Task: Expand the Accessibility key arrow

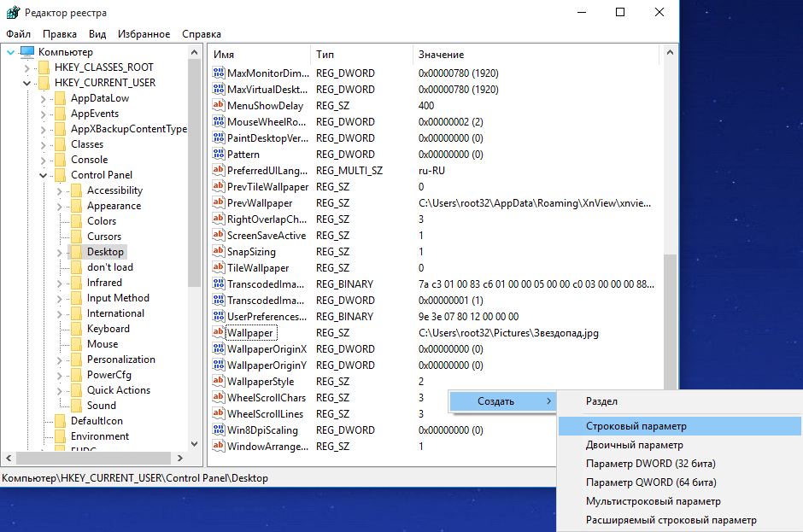Action: [59, 190]
